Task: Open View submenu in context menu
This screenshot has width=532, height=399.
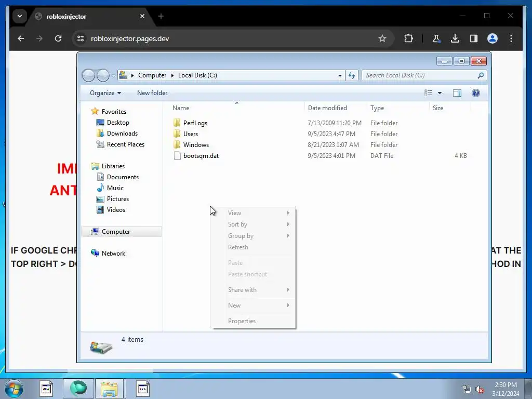Action: [253, 212]
